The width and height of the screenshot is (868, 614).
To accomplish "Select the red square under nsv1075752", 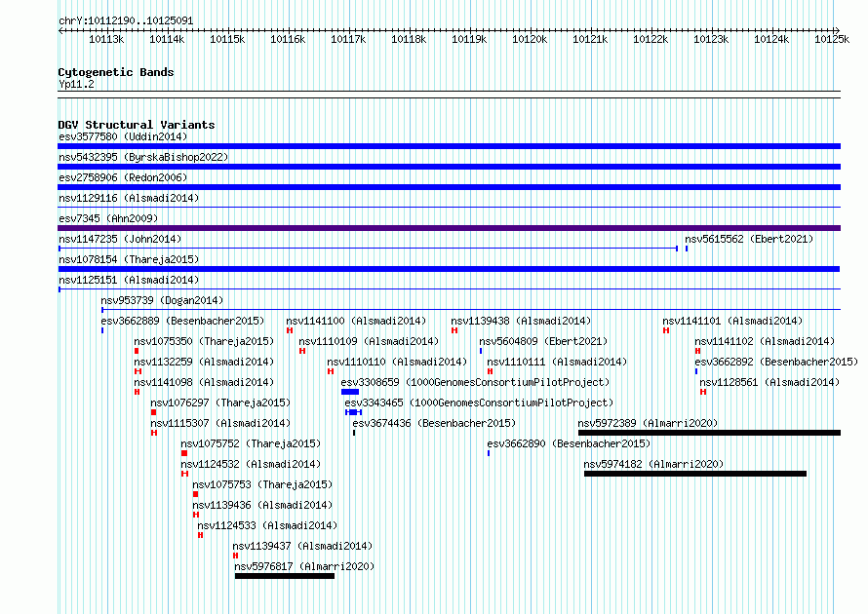I will click(x=184, y=453).
